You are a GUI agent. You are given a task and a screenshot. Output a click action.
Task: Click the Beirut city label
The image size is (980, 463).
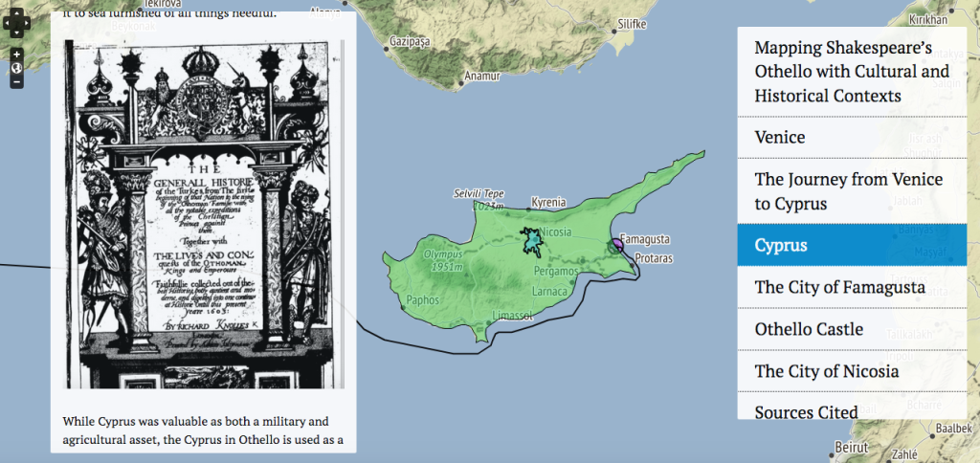tap(851, 448)
